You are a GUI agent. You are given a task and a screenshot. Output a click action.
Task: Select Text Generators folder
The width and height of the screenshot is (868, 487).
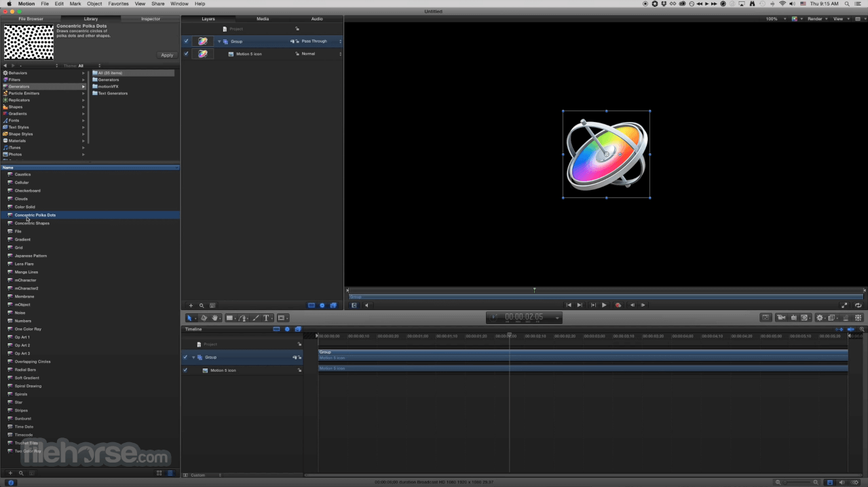pyautogui.click(x=113, y=93)
